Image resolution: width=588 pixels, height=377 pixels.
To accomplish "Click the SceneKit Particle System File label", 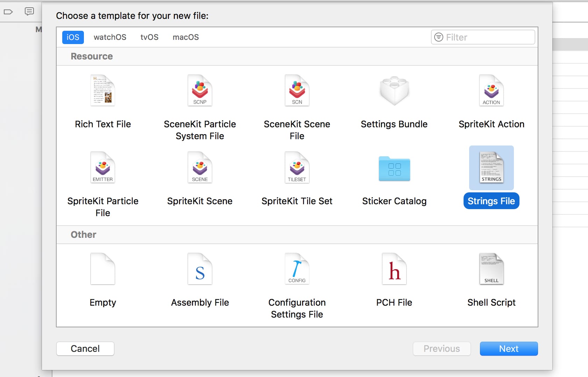I will (x=200, y=130).
